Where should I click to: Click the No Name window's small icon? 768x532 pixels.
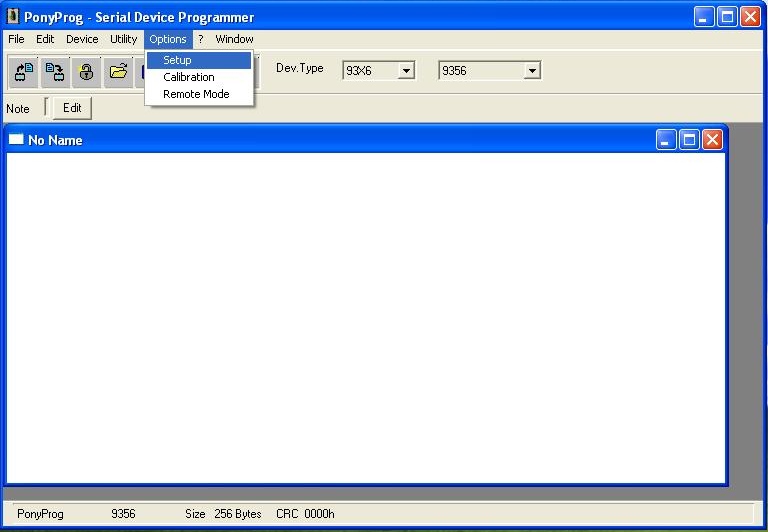click(x=16, y=140)
